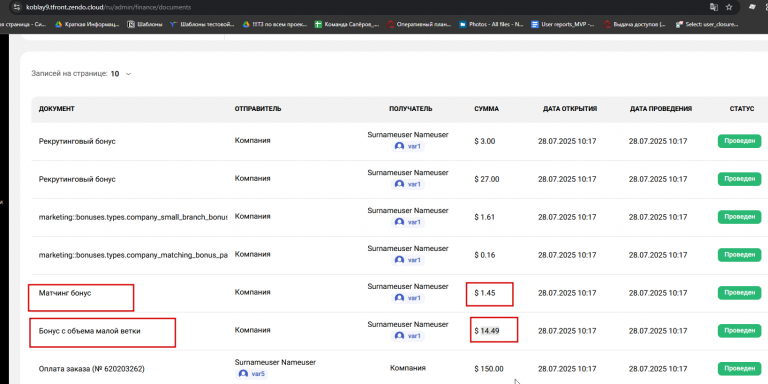Click the 'Проведен' status in the $ 14.49 row
This screenshot has width=768, height=384.
click(x=740, y=331)
